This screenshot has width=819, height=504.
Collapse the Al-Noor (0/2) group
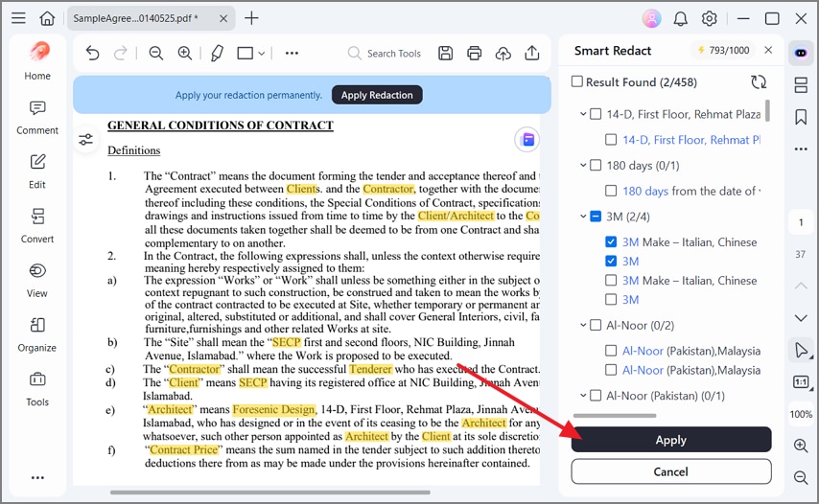coord(583,325)
